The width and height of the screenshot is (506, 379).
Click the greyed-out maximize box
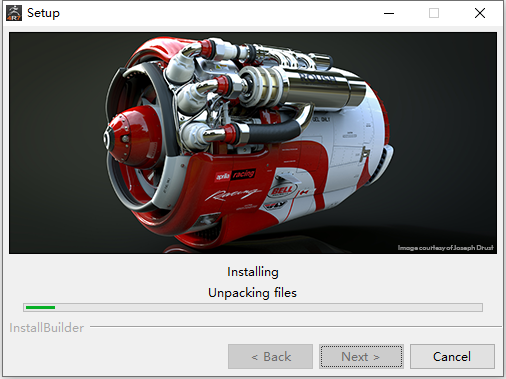434,13
